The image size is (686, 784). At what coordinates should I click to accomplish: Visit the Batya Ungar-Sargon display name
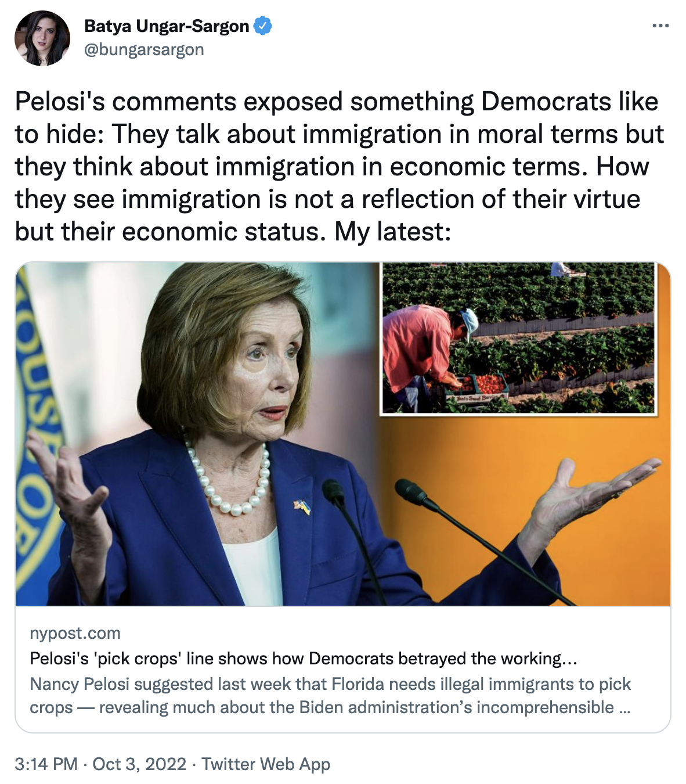click(167, 26)
